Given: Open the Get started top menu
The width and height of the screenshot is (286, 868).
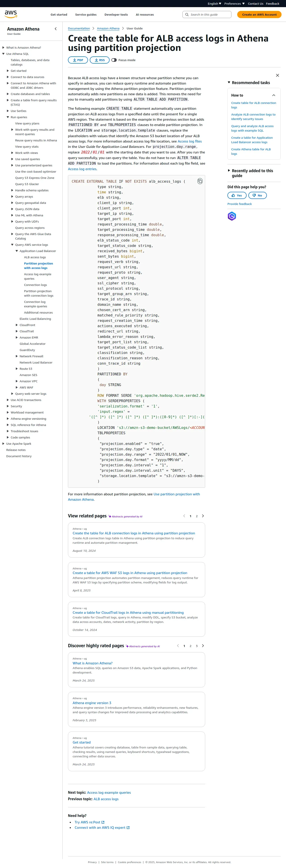Looking at the screenshot, I should point(59,14).
